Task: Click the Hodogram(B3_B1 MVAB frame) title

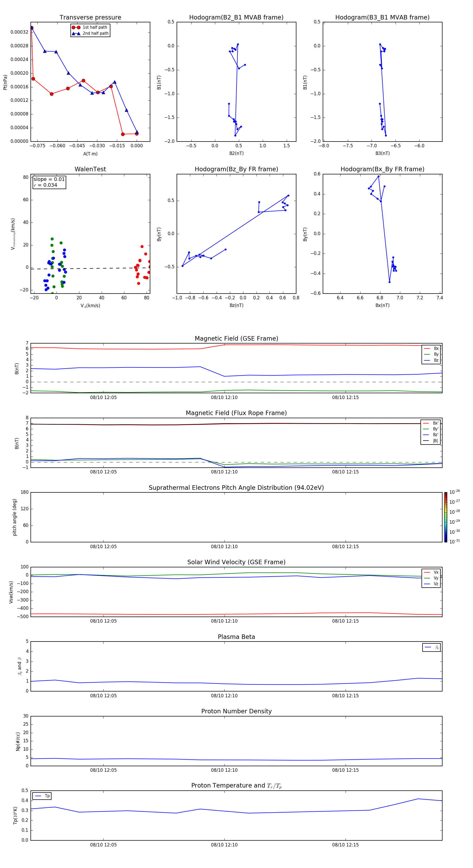Action: [x=382, y=17]
